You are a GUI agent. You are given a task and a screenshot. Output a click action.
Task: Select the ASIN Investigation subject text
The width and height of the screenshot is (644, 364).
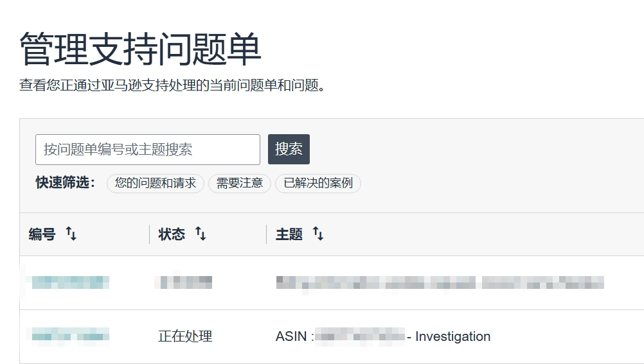(382, 336)
